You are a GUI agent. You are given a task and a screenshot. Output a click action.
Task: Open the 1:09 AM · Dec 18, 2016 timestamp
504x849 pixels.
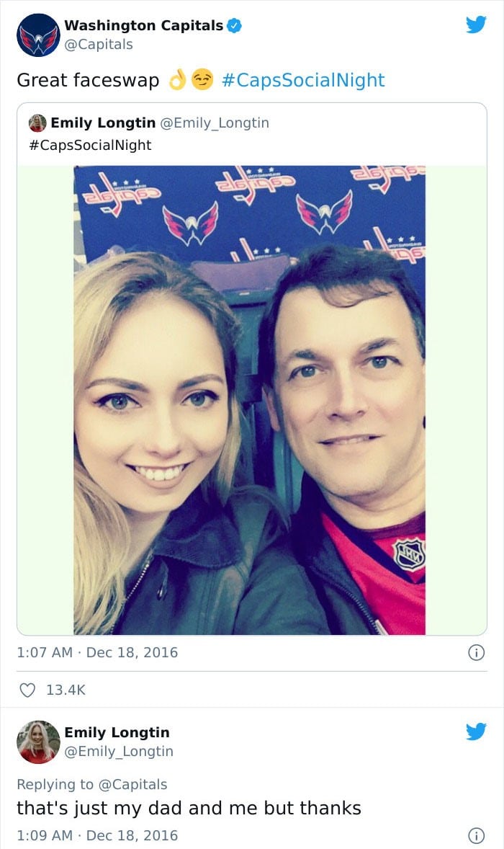[97, 835]
